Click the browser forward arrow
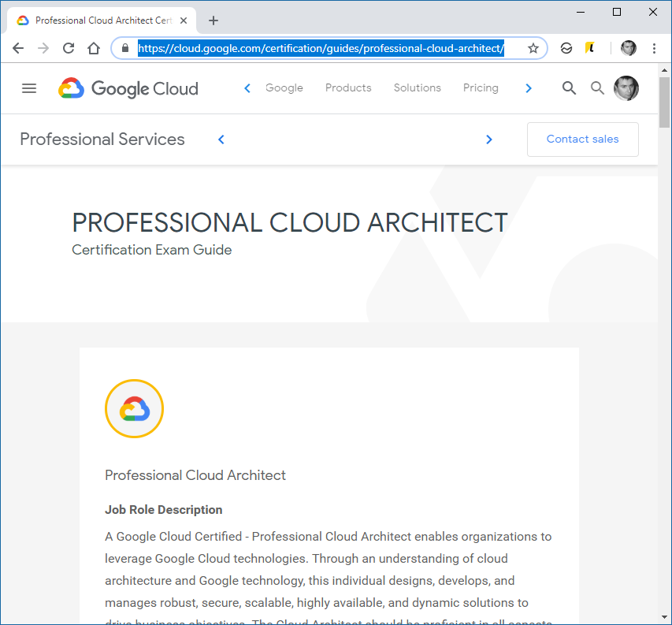Viewport: 672px width, 625px height. click(x=43, y=48)
